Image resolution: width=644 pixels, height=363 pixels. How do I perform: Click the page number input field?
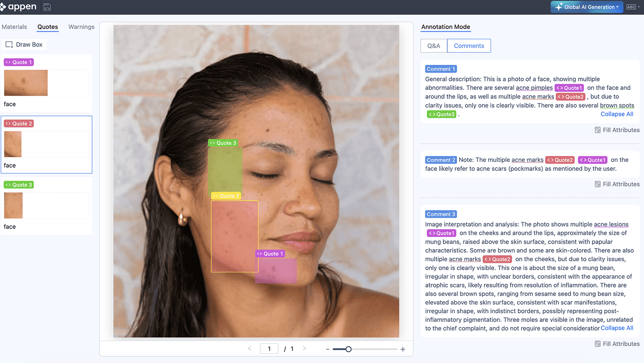(269, 349)
